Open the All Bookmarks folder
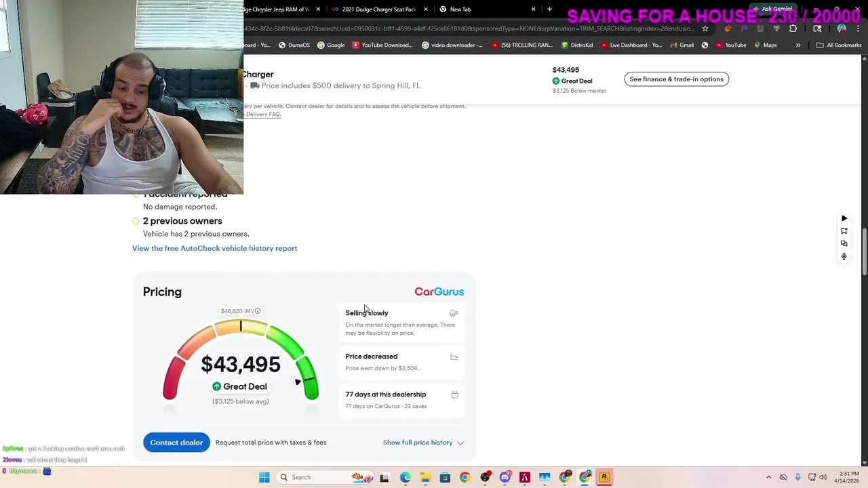 tap(839, 45)
